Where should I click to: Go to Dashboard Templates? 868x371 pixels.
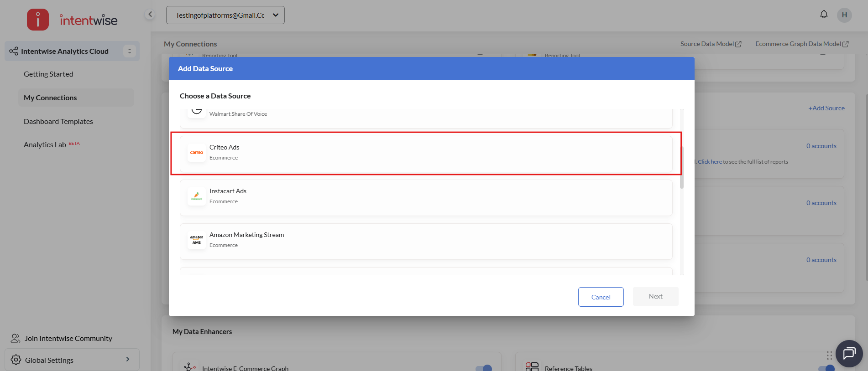tap(58, 121)
